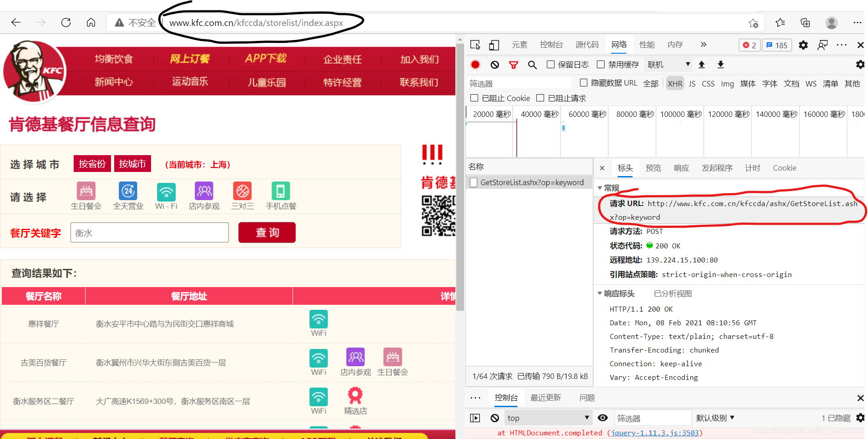Switch to the 控制台 DevTools tab
The image size is (868, 439).
[x=551, y=45]
